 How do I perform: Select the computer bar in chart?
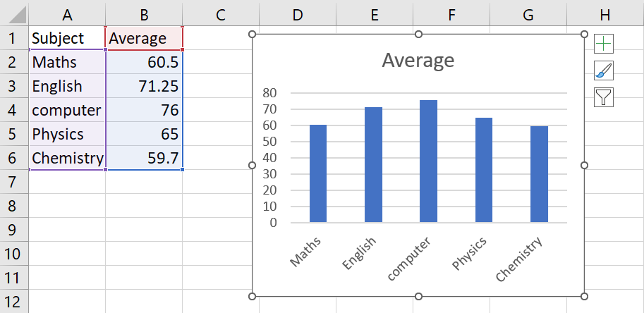click(x=428, y=161)
